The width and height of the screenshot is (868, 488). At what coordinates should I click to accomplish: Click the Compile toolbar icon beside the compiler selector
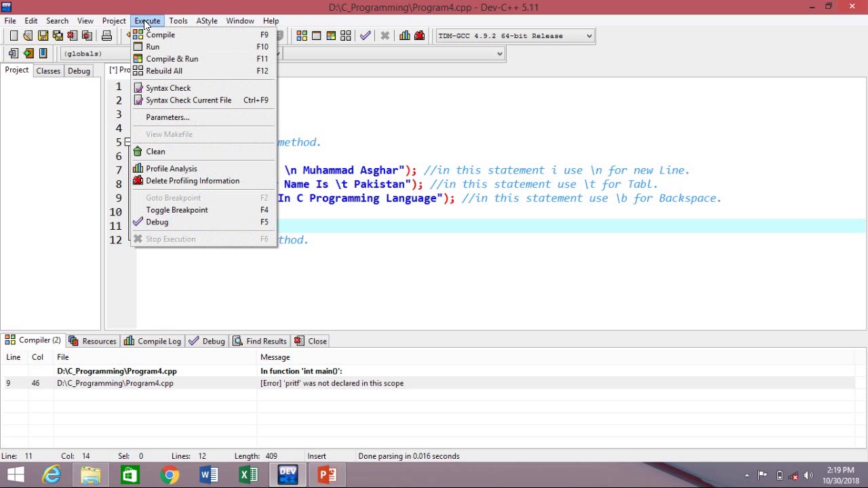(x=302, y=36)
